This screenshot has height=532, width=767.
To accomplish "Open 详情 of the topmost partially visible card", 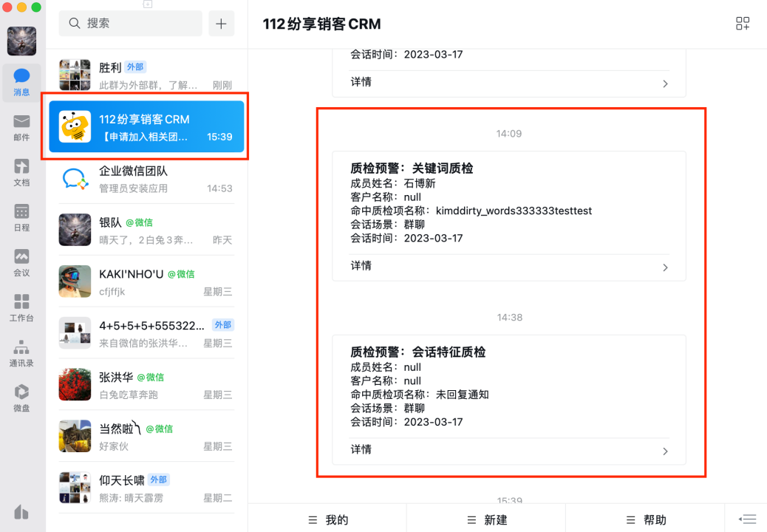I will tap(508, 83).
